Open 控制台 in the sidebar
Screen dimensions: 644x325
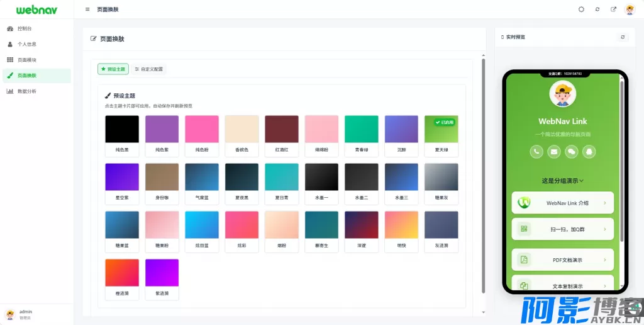(x=25, y=29)
